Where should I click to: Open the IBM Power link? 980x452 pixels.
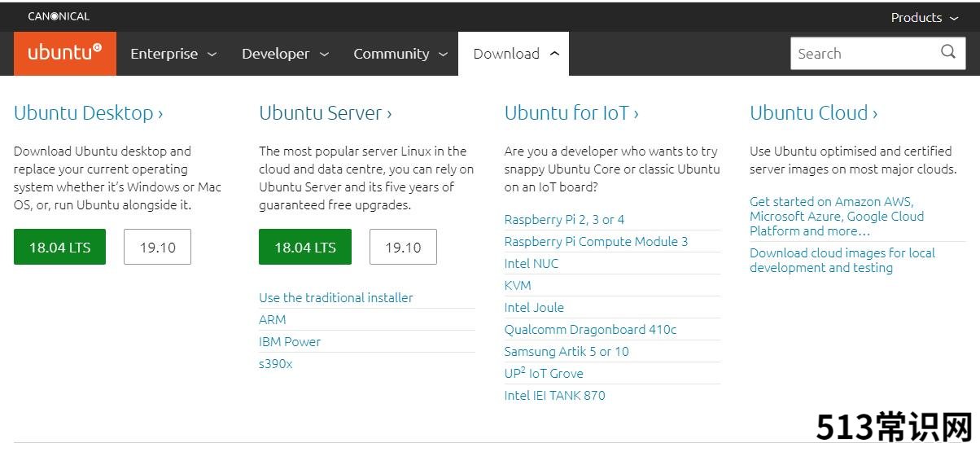[290, 342]
